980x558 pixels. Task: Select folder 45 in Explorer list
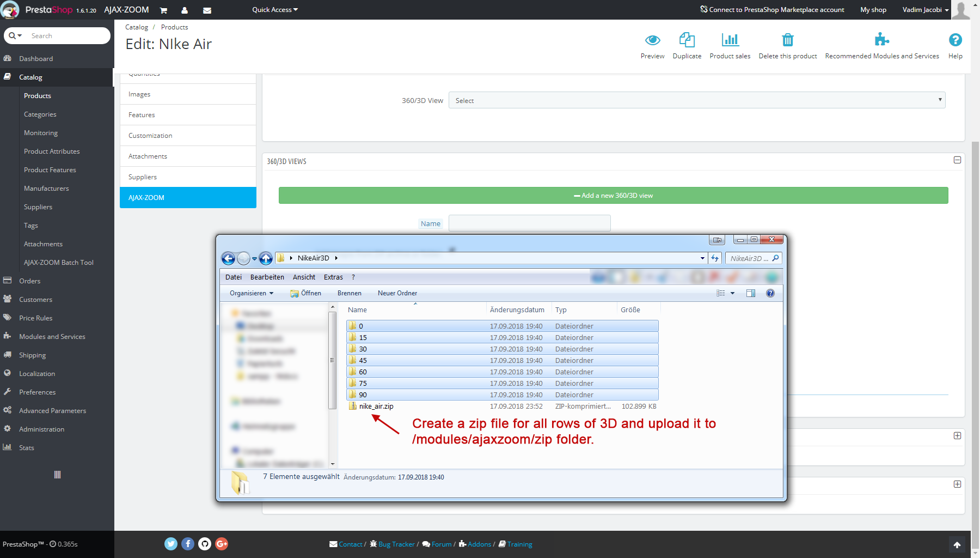503,361
